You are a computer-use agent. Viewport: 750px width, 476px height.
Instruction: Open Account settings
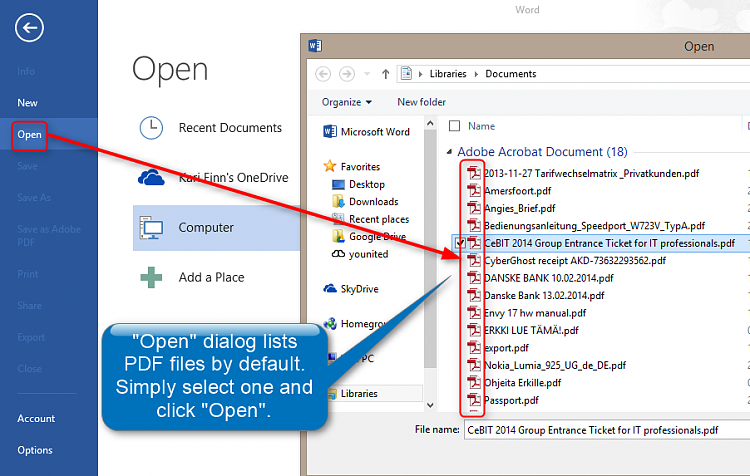pos(36,419)
